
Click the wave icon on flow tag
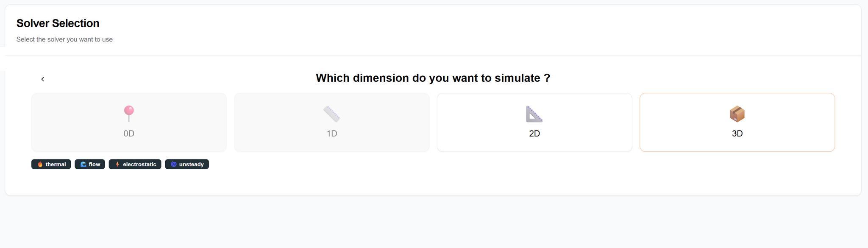(83, 164)
